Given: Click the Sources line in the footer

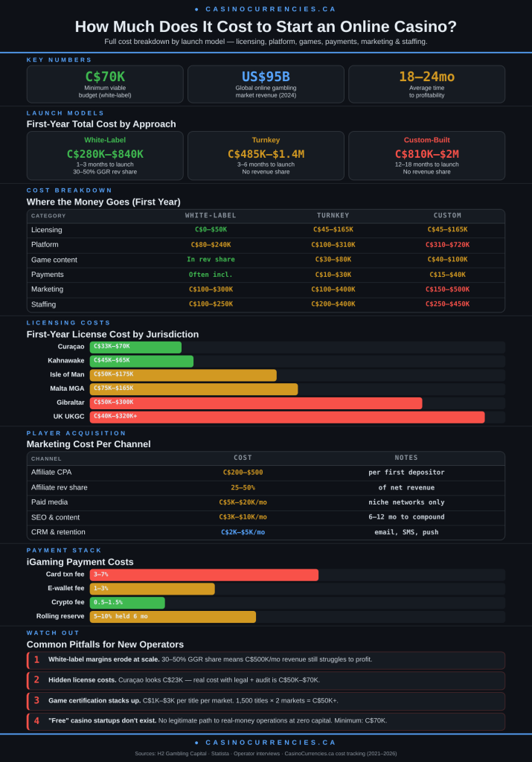Looking at the screenshot, I should coord(266,754).
